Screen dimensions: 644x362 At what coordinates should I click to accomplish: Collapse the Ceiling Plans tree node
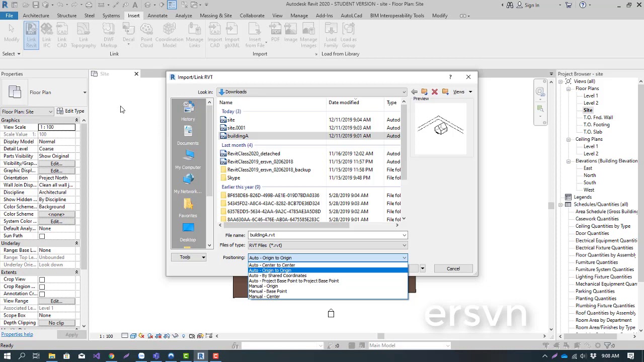point(568,139)
